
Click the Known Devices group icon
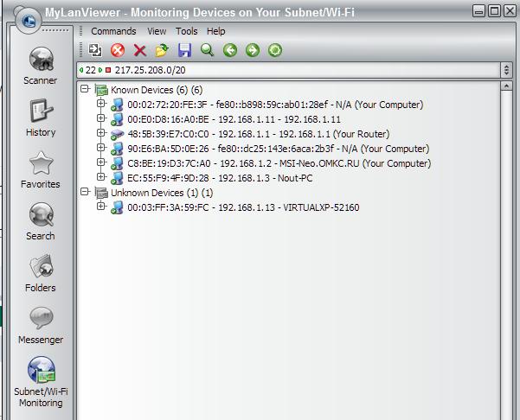coord(101,90)
